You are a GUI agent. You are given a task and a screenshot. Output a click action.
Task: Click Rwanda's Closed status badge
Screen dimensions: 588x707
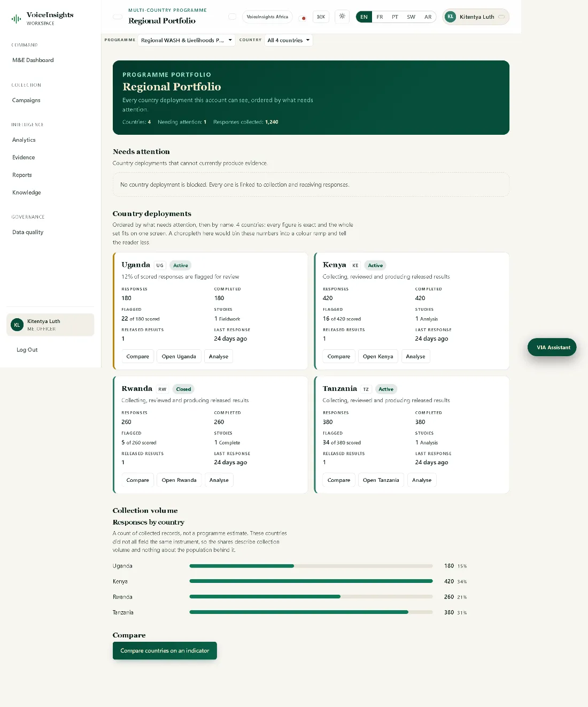coord(183,389)
